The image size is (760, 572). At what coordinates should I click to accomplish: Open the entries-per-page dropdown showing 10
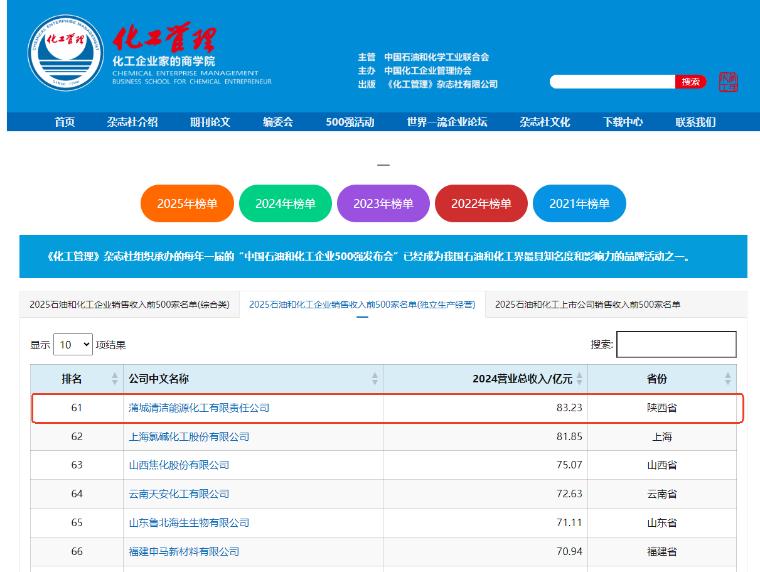73,344
